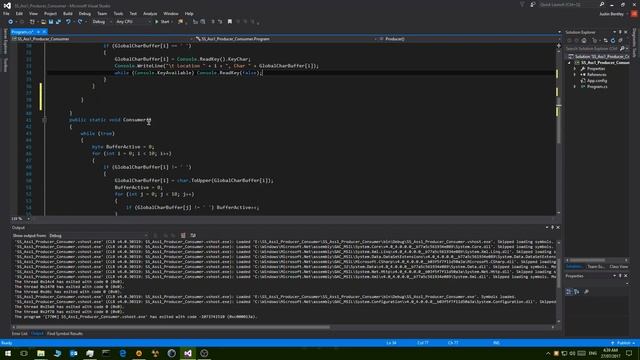This screenshot has width=640, height=360.
Task: Click the Solution Explorer Refresh icon
Action: [x=613, y=40]
